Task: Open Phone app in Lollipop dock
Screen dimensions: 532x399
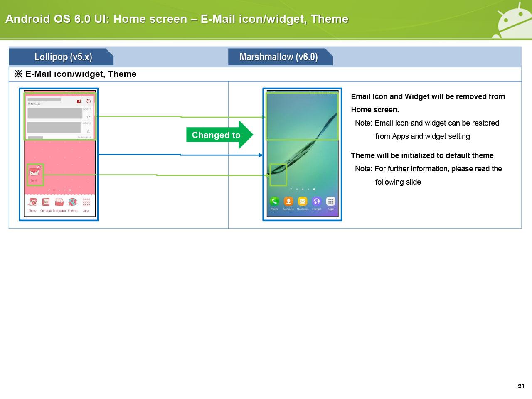Action: click(32, 202)
